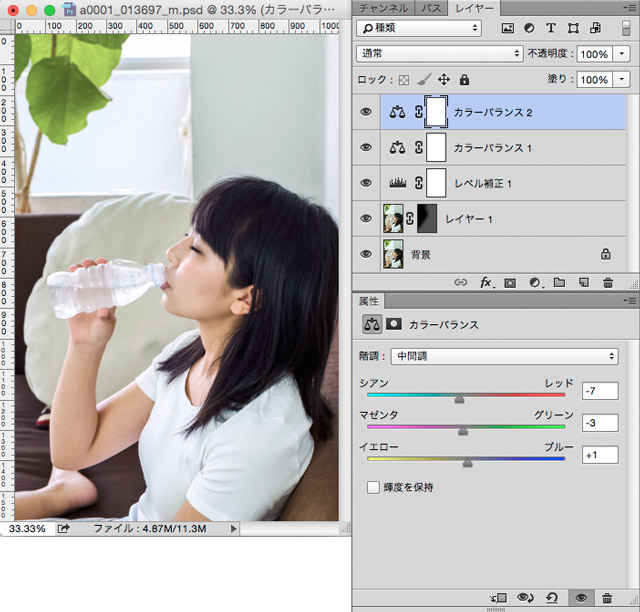Add a layer mask from Layers panel footer
The width and height of the screenshot is (640, 612).
(510, 283)
